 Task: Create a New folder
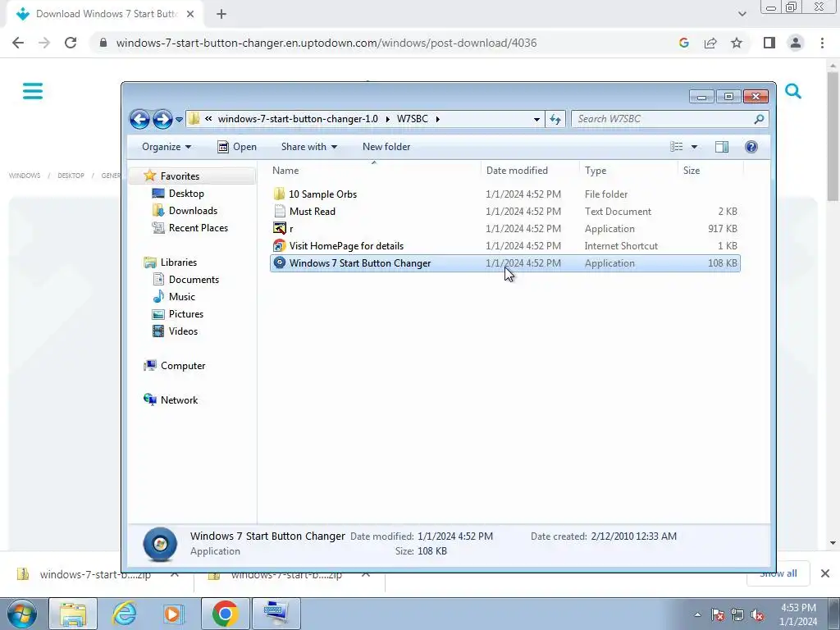386,147
